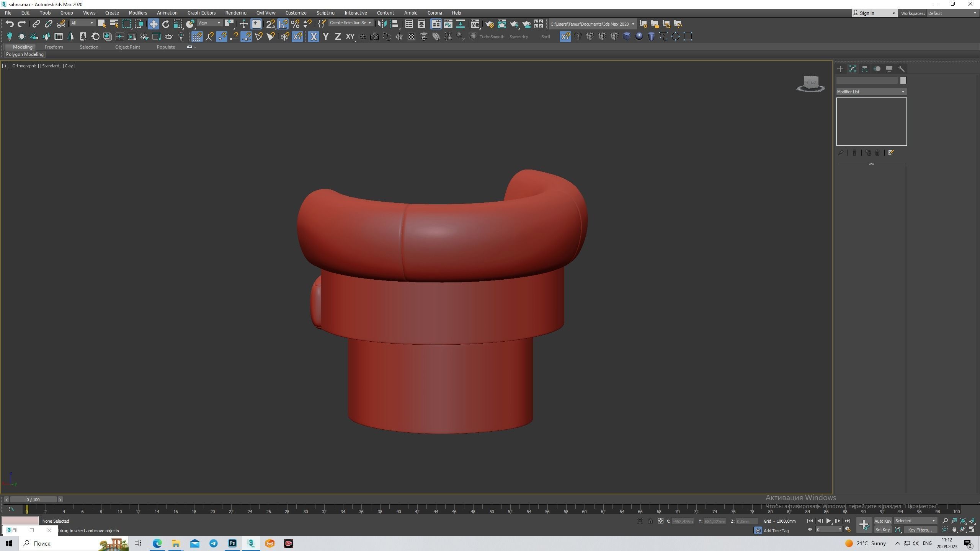Toggle the XY plane constraint
This screenshot has height=551, width=980.
(x=350, y=37)
